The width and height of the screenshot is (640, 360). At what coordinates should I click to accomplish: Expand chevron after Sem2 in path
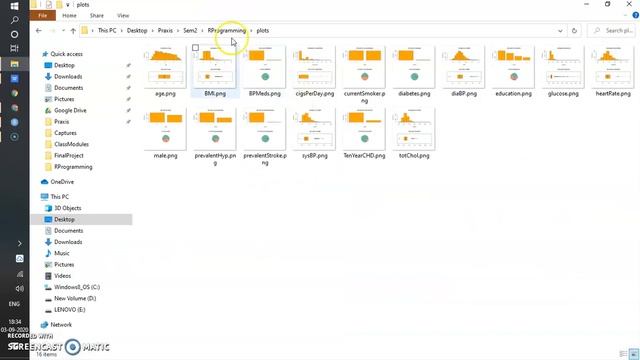tap(202, 31)
